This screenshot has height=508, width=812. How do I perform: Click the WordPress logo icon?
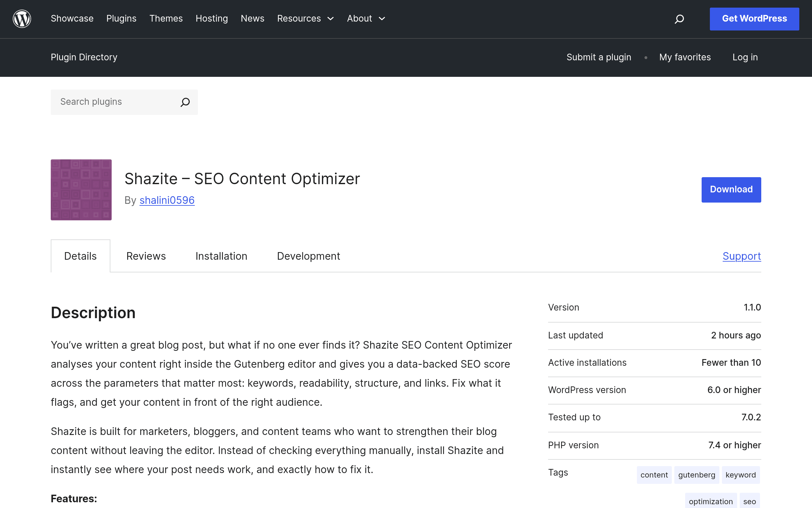pyautogui.click(x=22, y=19)
